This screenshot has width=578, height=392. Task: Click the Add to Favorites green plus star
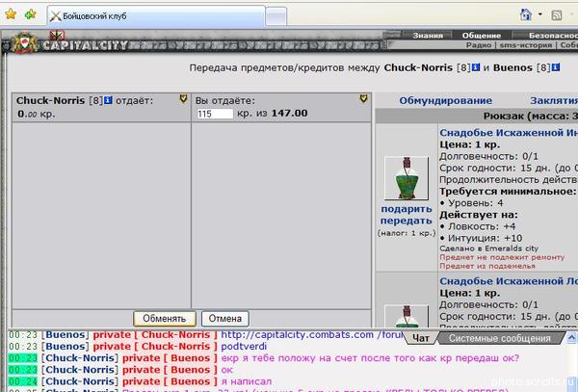click(x=30, y=14)
